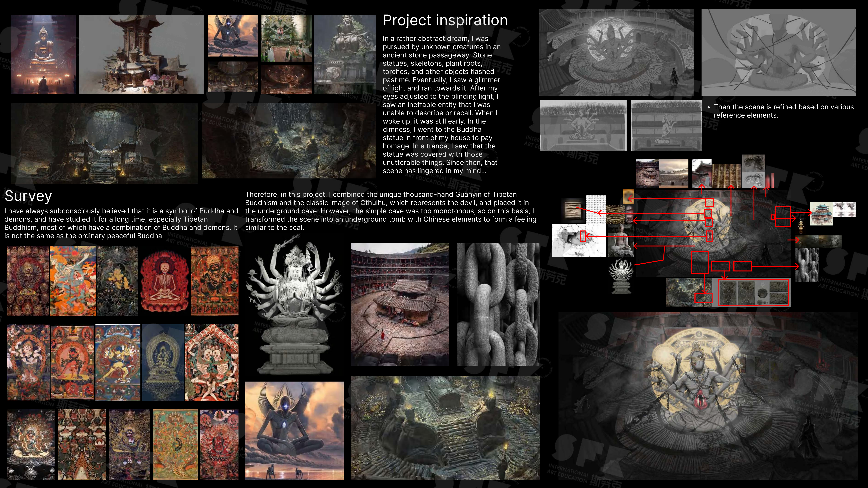Open the blue and orange dancing deity thangka
This screenshot has height=488, width=868.
[x=73, y=281]
